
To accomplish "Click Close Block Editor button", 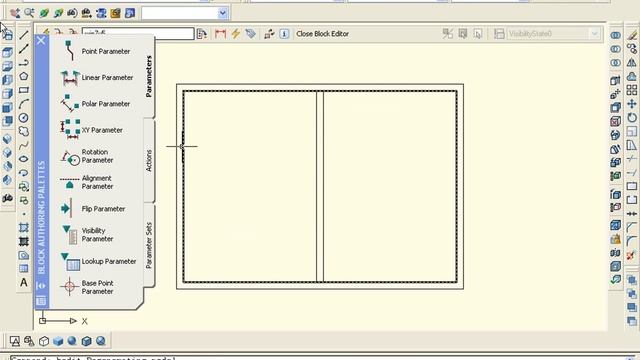I will pos(322,34).
